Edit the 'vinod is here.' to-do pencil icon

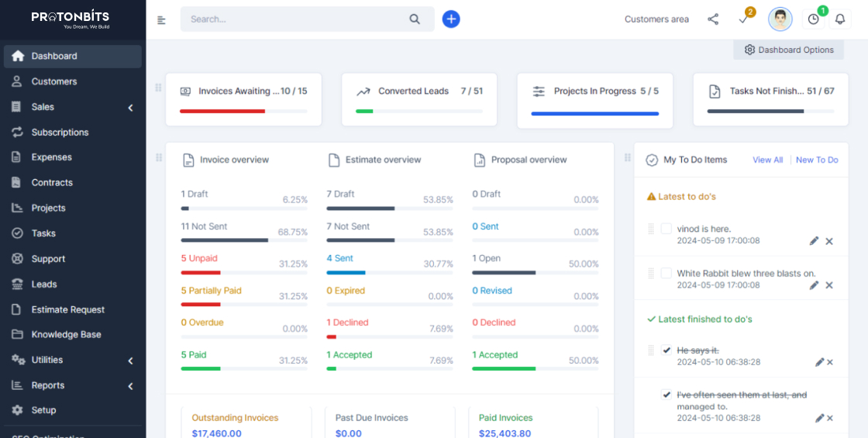[x=814, y=241]
